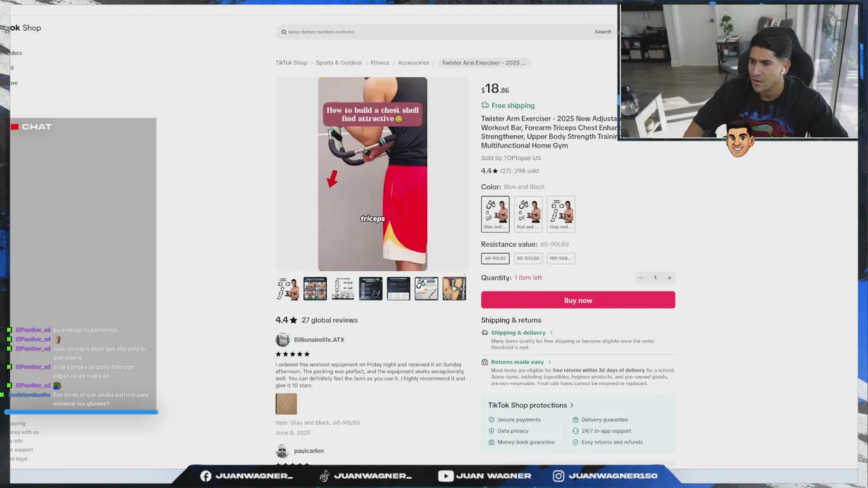Screen dimensions: 868x488
Task: Select the fourth product gallery thumbnail
Action: point(371,289)
